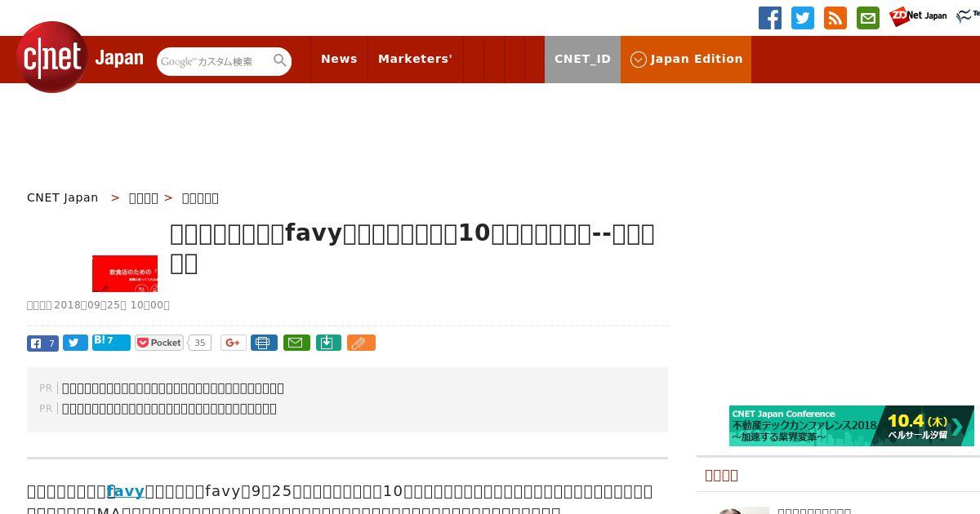Screen dimensions: 980x514
Task: Go to CNET Japan home via logo
Action: pos(79,58)
